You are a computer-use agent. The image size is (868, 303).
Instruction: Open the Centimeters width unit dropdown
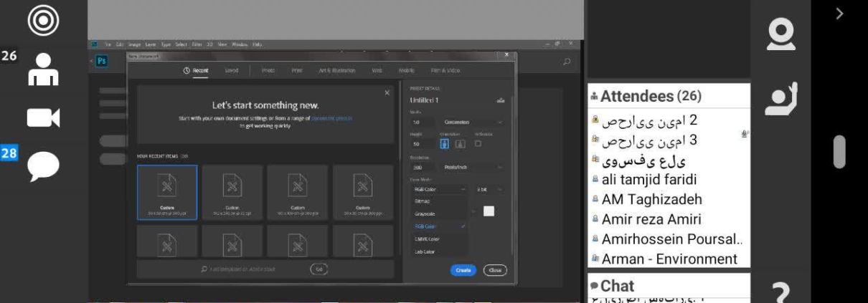point(473,122)
